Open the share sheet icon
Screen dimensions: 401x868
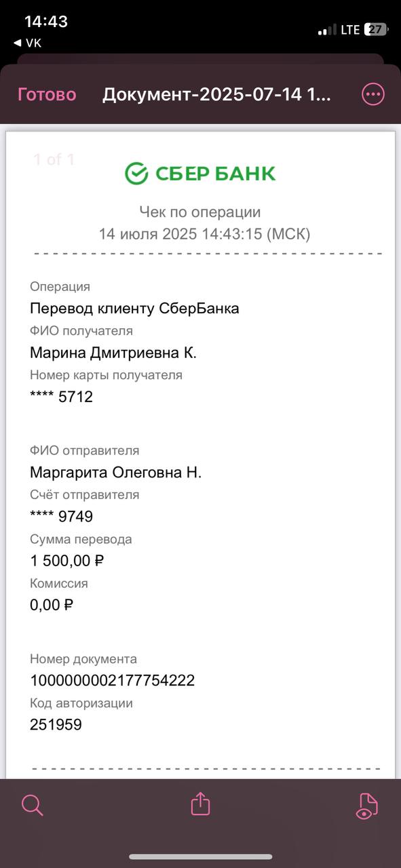200,804
